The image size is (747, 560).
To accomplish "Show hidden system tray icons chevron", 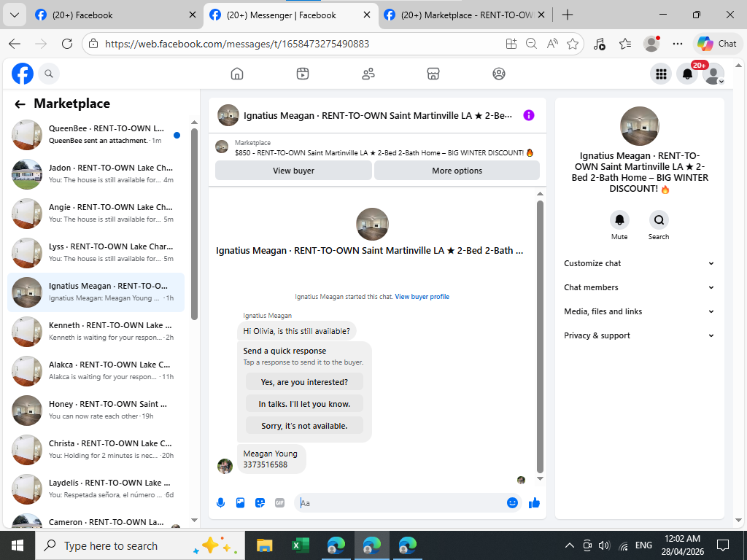I will tap(569, 545).
